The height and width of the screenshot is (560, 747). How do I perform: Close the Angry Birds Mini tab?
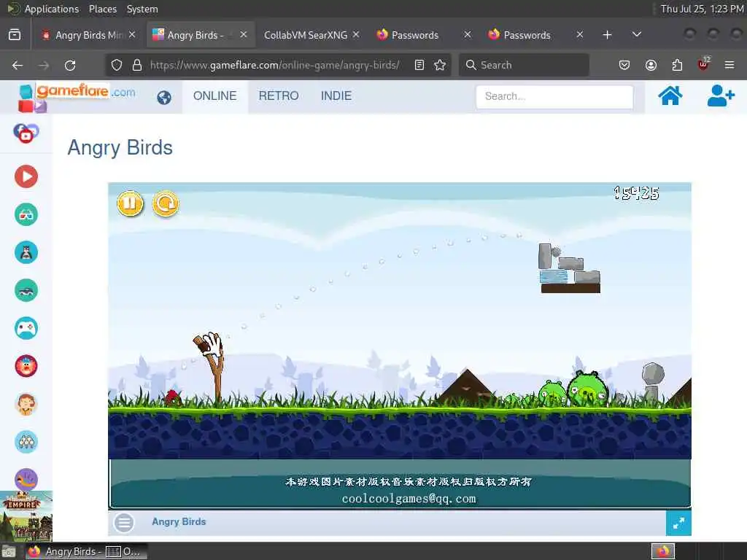pos(132,35)
